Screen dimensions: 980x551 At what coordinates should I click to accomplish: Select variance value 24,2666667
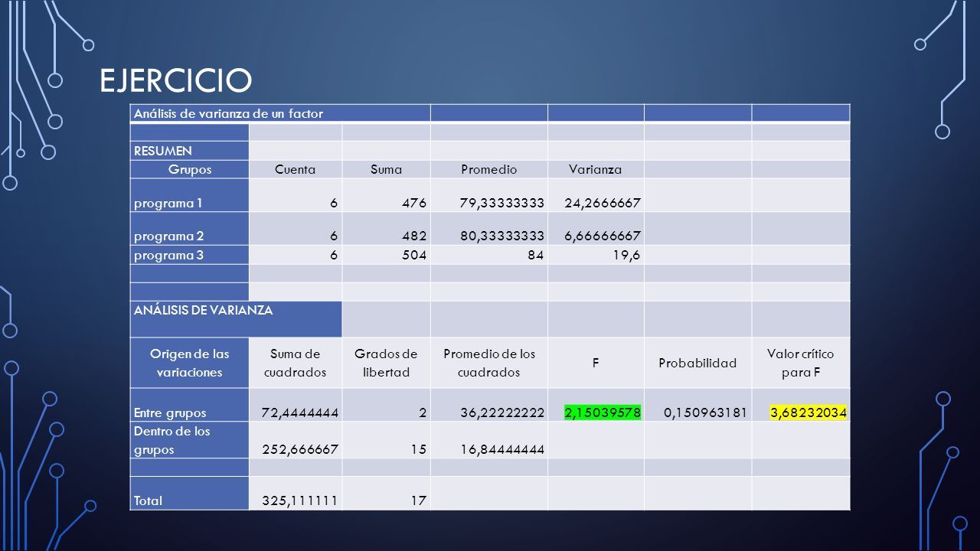(x=603, y=203)
